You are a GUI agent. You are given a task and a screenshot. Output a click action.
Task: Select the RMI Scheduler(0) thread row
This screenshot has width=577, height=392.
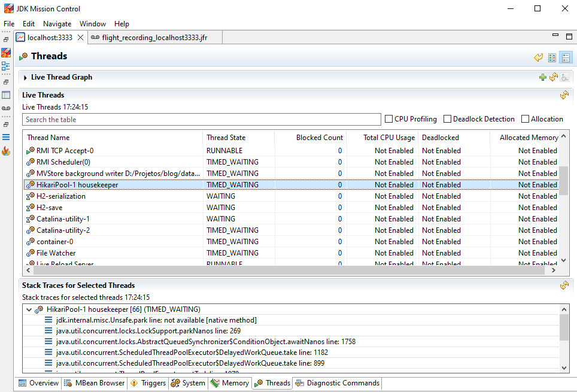pos(291,162)
